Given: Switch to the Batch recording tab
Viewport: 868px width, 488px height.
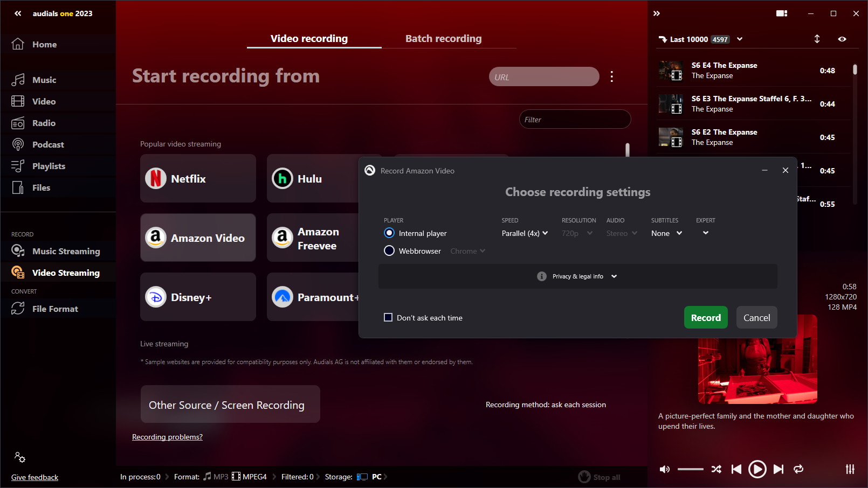Looking at the screenshot, I should (x=443, y=39).
